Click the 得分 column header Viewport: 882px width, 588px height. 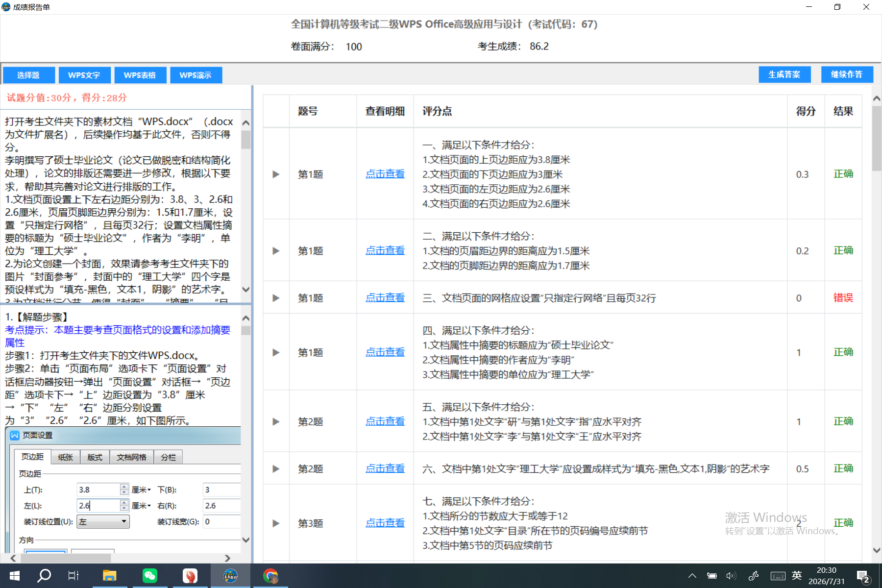(806, 111)
